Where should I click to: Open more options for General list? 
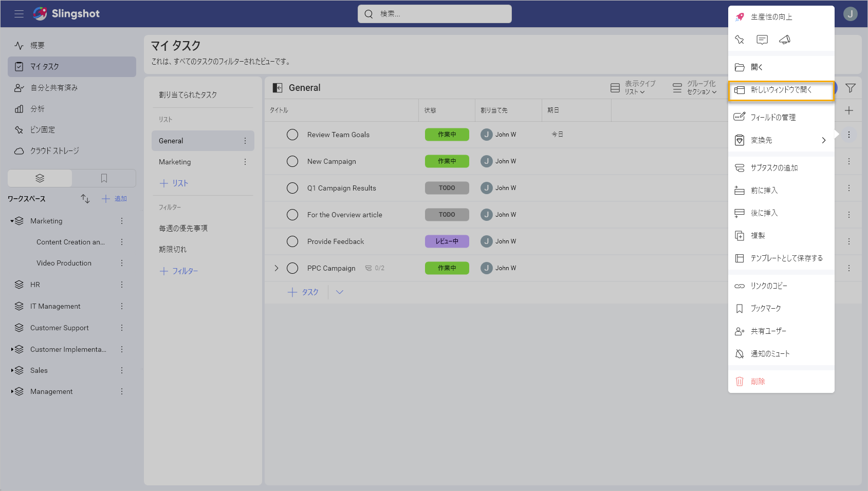click(245, 141)
